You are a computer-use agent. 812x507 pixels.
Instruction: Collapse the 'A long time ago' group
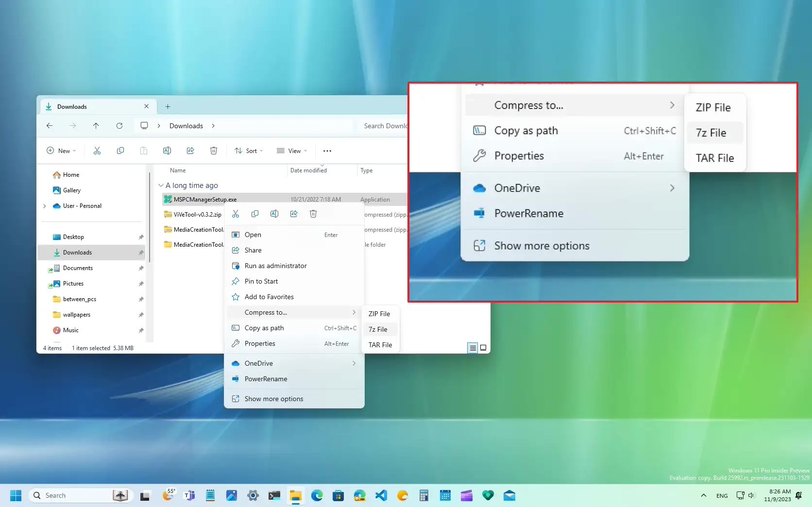tap(161, 186)
